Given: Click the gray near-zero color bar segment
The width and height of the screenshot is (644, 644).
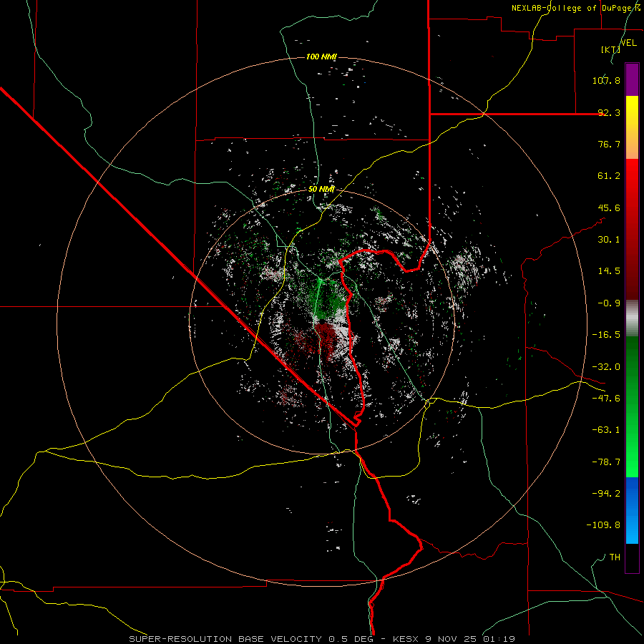Looking at the screenshot, I should (632, 318).
